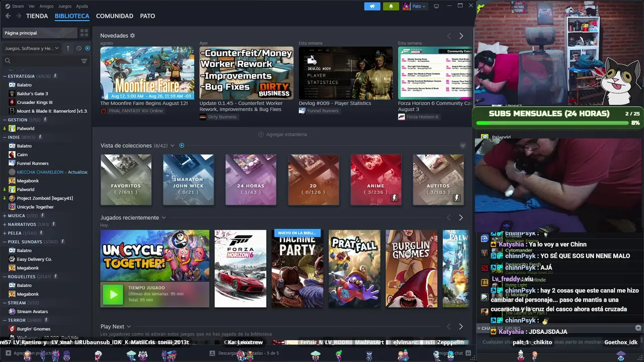Click the Balatro icon under ESTRATEGIA
644x362 pixels.
(12, 85)
